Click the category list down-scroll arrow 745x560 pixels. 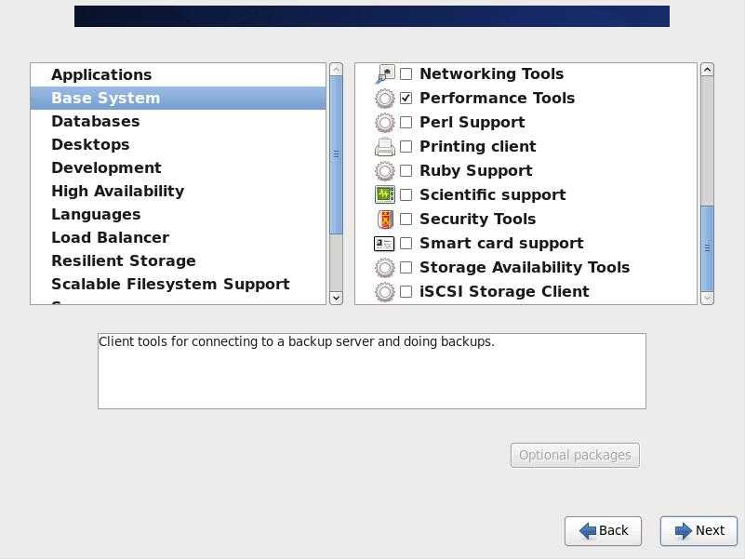[336, 298]
